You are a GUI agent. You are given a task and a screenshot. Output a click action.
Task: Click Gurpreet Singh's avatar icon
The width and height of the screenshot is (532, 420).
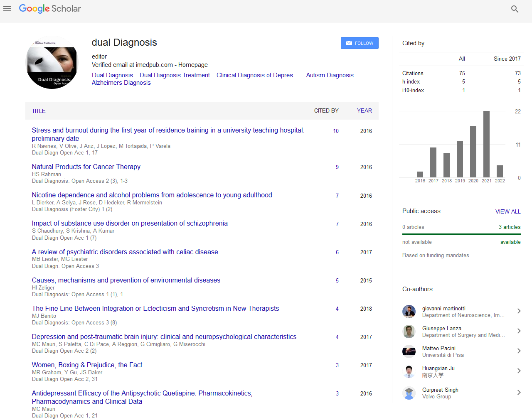pyautogui.click(x=409, y=393)
